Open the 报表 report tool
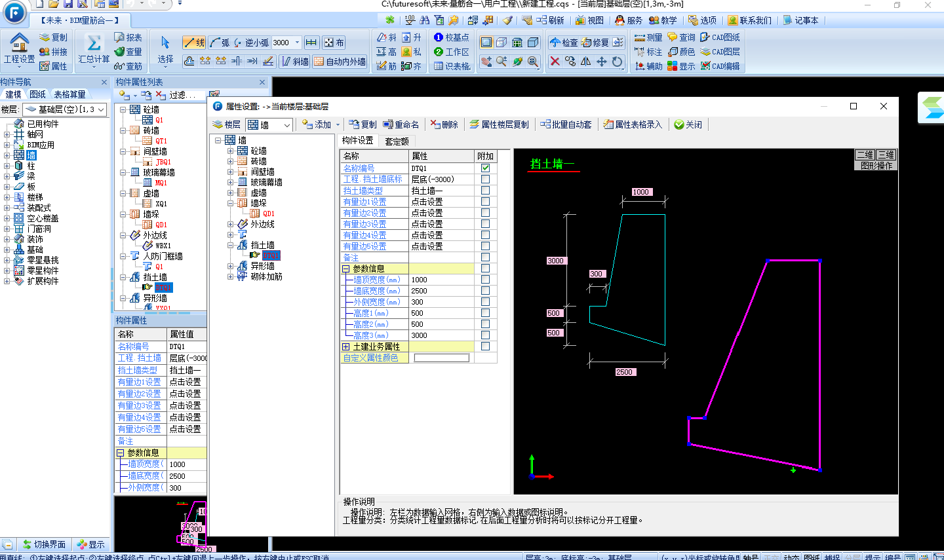Viewport: 944px width, 560px height. point(128,37)
